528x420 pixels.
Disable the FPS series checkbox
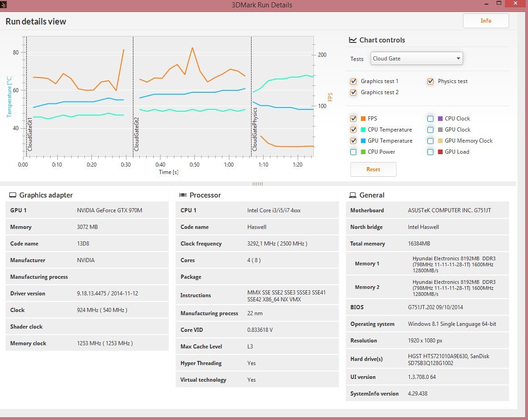click(353, 119)
